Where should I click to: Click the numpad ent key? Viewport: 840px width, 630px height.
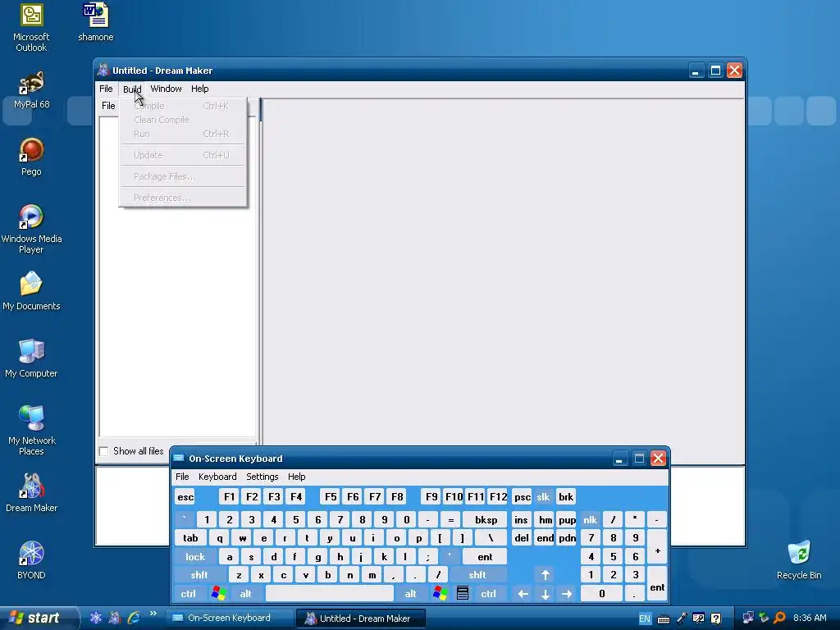[657, 584]
